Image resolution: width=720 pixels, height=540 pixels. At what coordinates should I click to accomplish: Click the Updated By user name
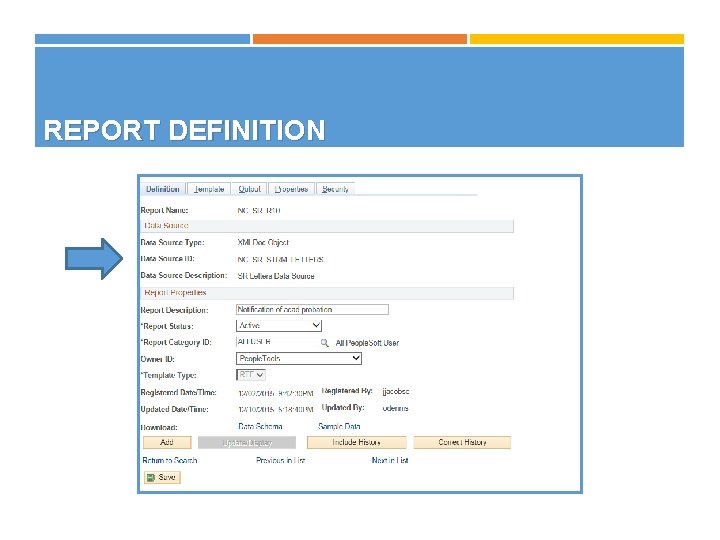click(395, 408)
